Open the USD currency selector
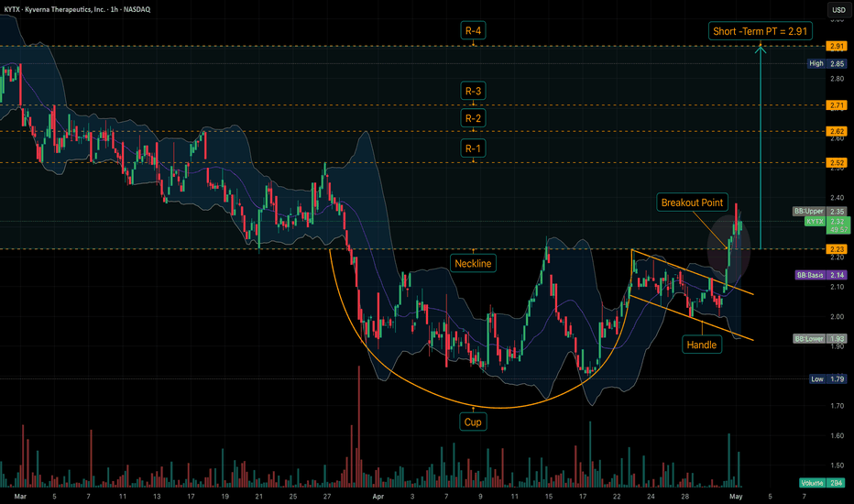 pyautogui.click(x=838, y=9)
